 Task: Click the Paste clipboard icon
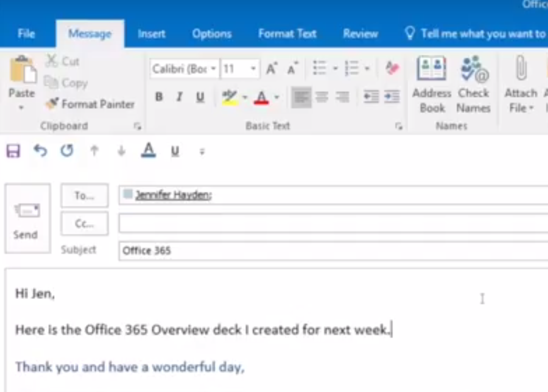(22, 70)
